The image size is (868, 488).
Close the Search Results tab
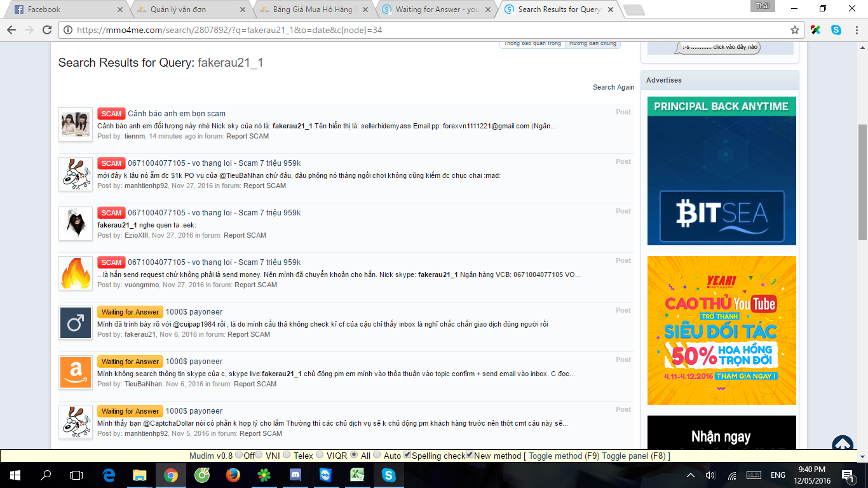coord(609,10)
